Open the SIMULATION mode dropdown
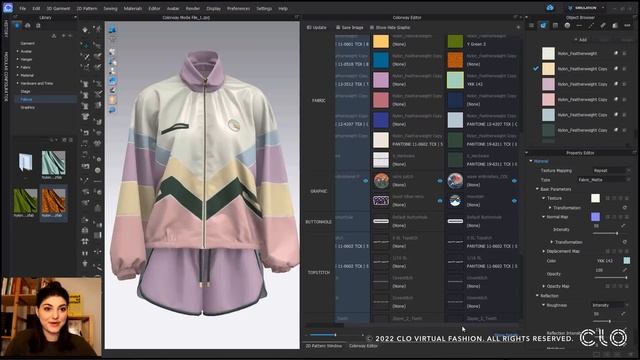Screen dimensions: 640x360 (586, 8)
